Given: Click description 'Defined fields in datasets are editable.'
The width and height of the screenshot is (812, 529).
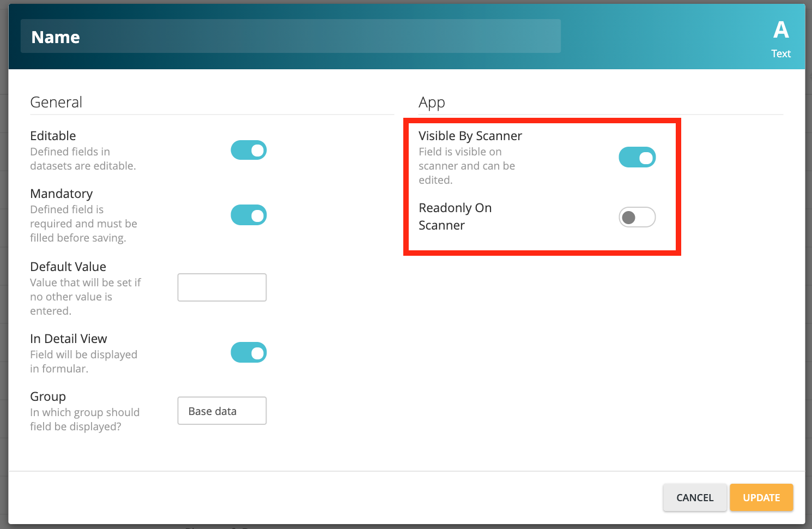Looking at the screenshot, I should click(83, 159).
